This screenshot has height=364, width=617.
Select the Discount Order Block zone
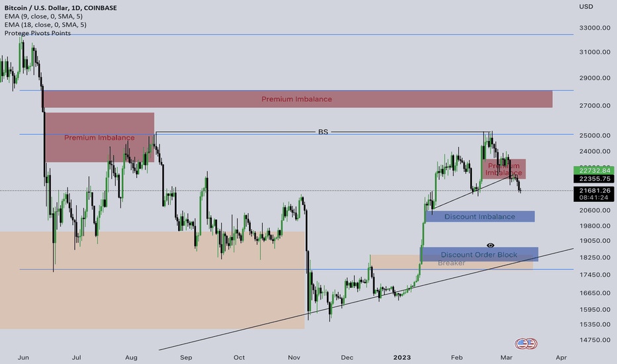pos(479,255)
